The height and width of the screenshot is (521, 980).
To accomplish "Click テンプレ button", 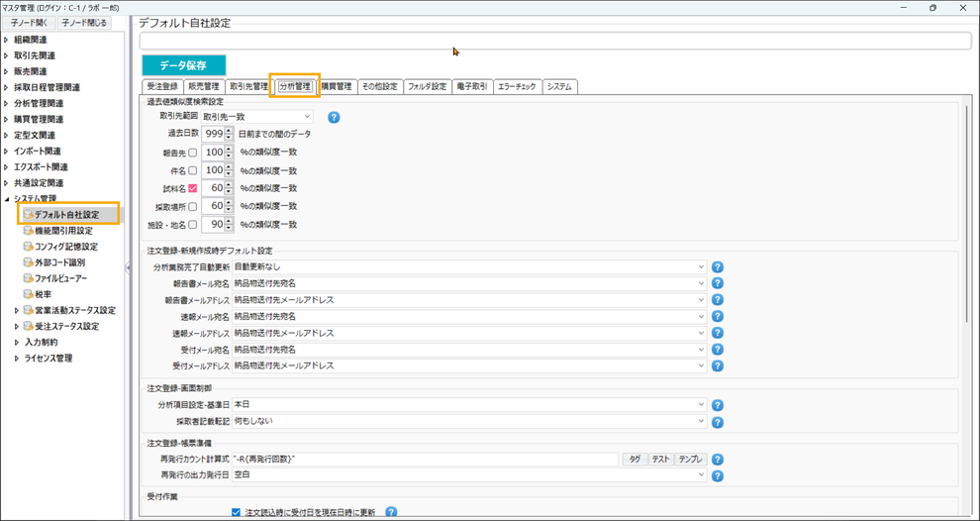I will click(691, 459).
